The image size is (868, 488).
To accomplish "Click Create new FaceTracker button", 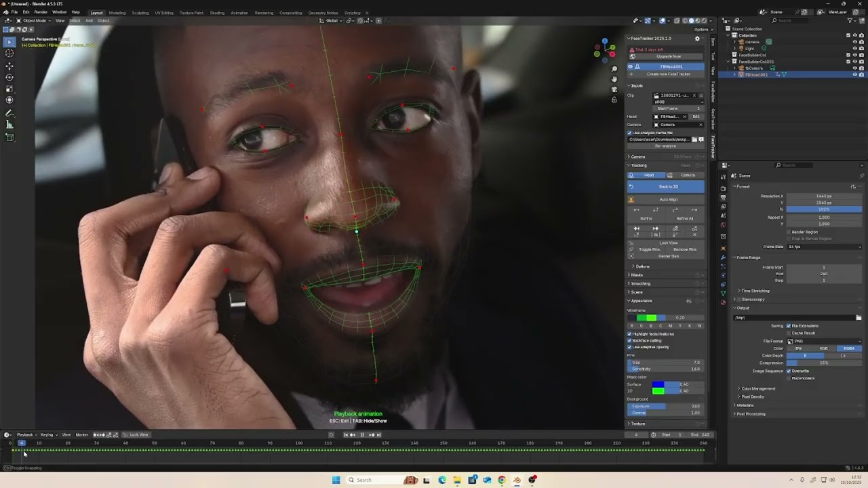I will click(x=668, y=74).
